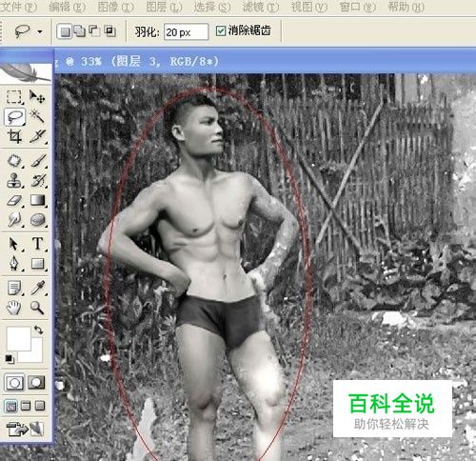Open the 帮助(H) menu
The height and width of the screenshot is (461, 476).
[406, 7]
